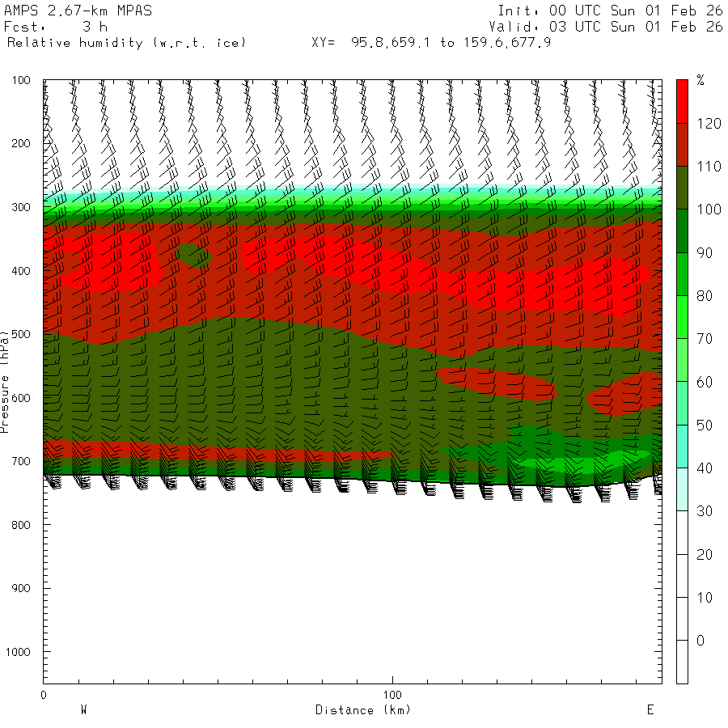This screenshot has width=728, height=728.
Task: Click the colorbar label '50'
Action: 705,425
